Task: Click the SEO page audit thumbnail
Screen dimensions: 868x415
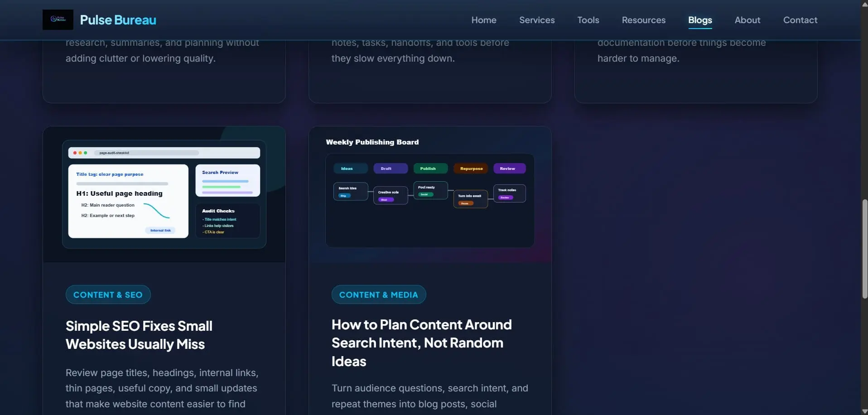Action: pyautogui.click(x=164, y=194)
